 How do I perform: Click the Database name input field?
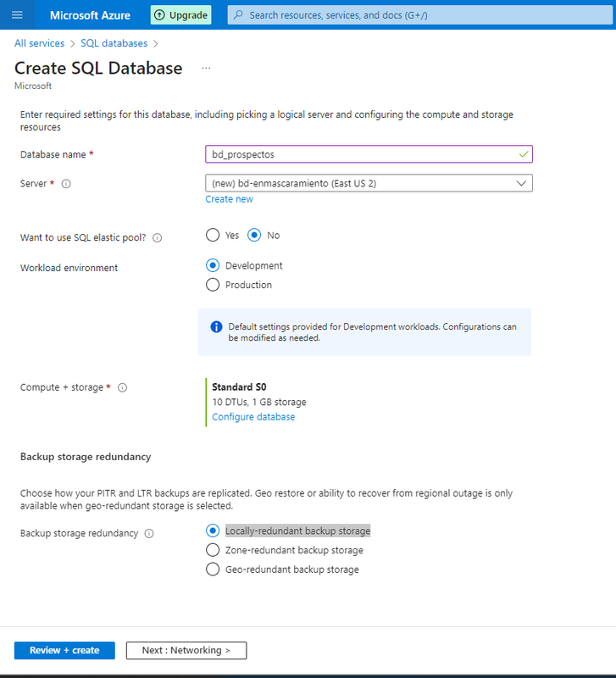click(369, 154)
